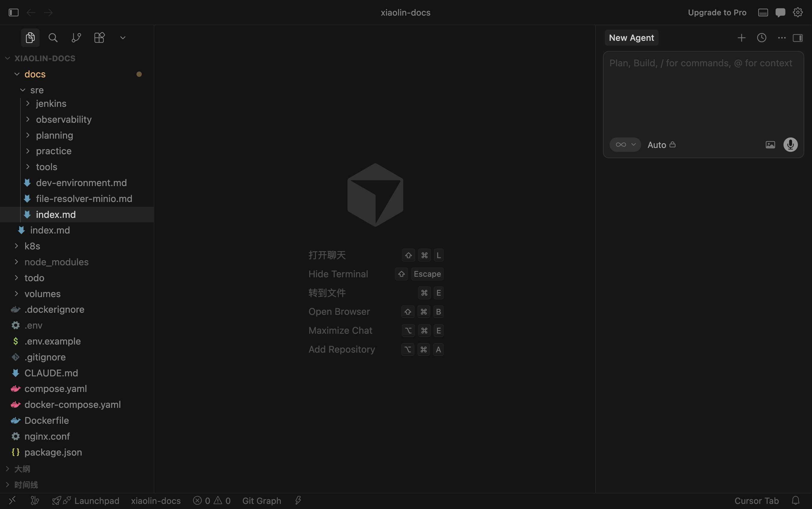Open the Extensions view
Screen dimensions: 812x509
[x=99, y=38]
